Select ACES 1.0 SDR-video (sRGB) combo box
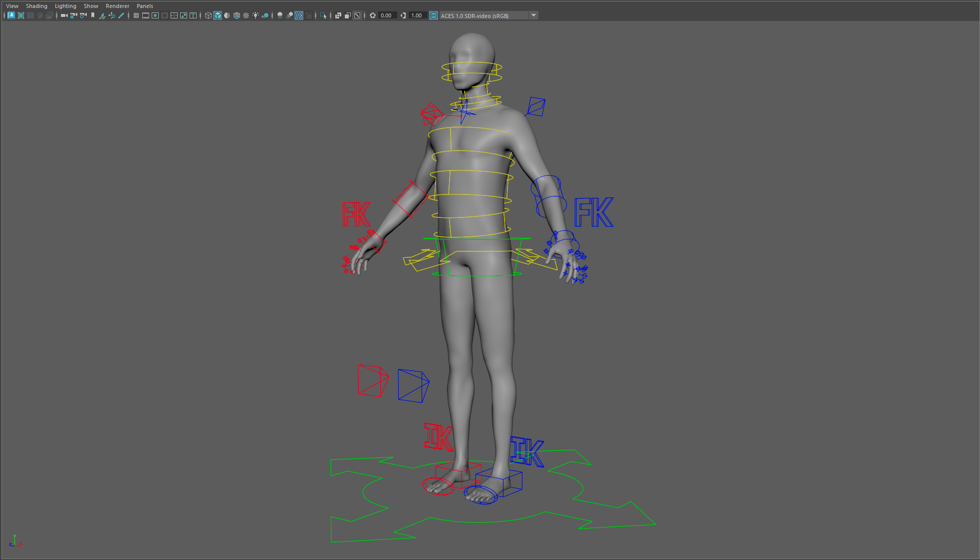The width and height of the screenshot is (980, 560). point(482,15)
